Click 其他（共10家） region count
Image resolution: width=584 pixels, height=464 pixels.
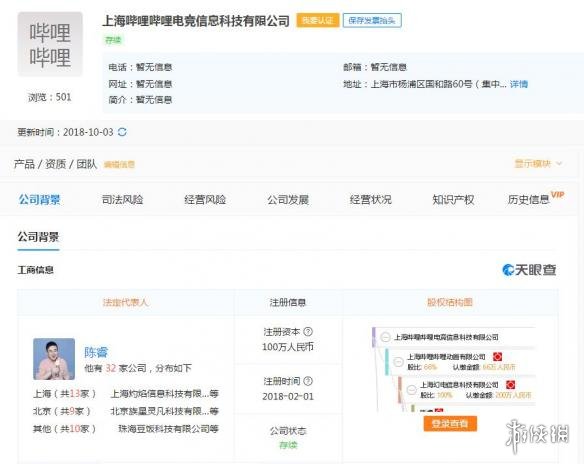click(x=65, y=429)
